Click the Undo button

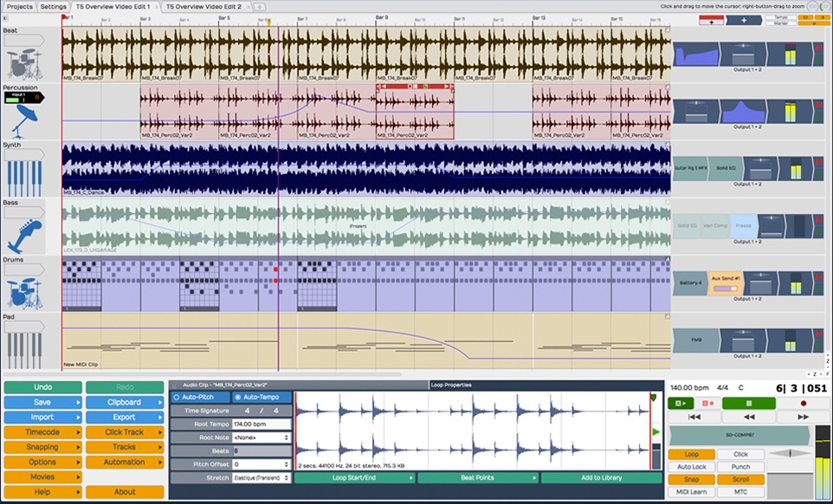(x=42, y=387)
